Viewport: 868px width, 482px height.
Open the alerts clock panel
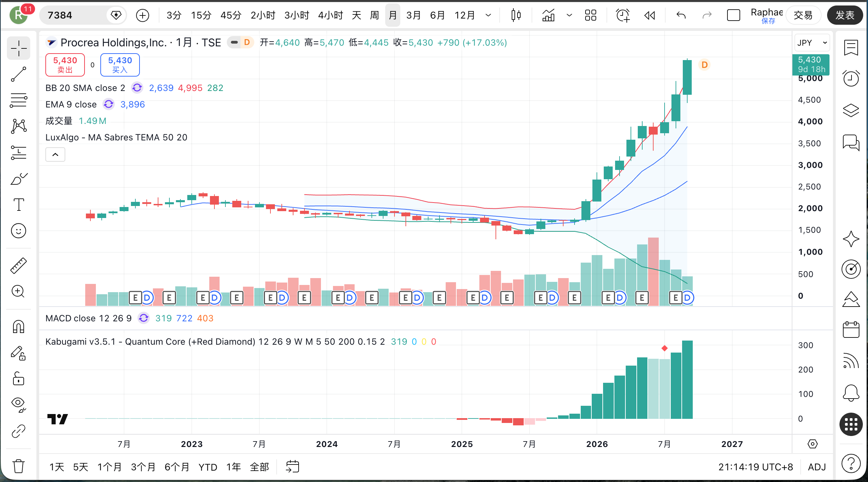851,78
